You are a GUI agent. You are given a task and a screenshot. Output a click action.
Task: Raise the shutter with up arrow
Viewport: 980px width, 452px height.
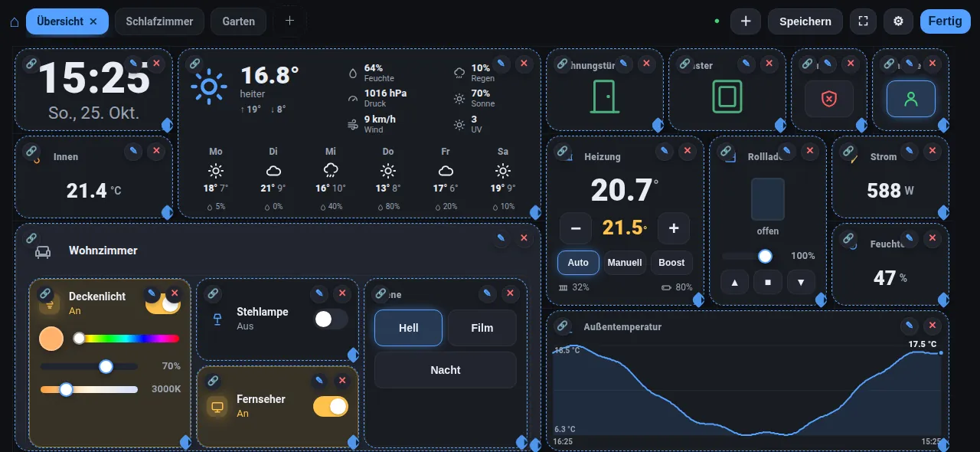tap(735, 282)
